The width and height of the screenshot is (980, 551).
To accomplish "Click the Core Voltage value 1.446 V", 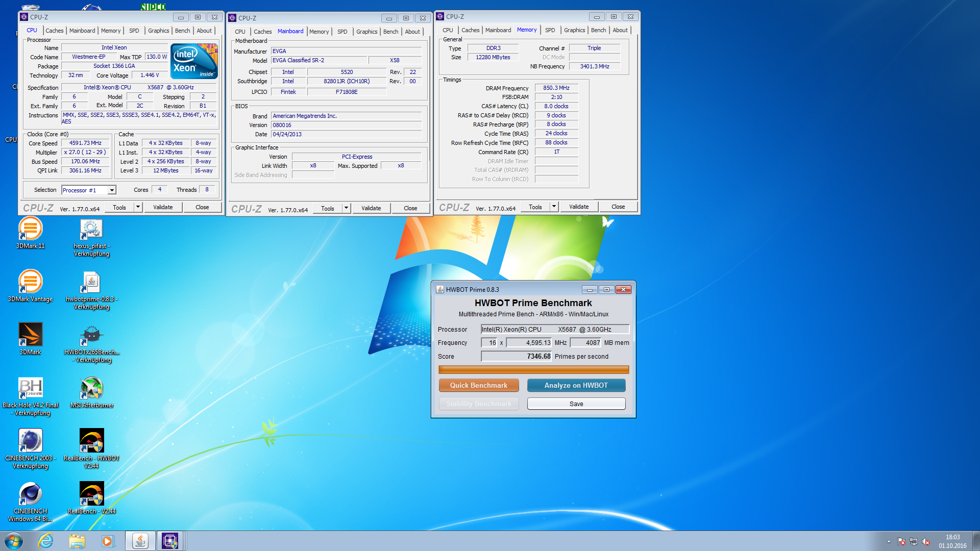I will click(150, 75).
